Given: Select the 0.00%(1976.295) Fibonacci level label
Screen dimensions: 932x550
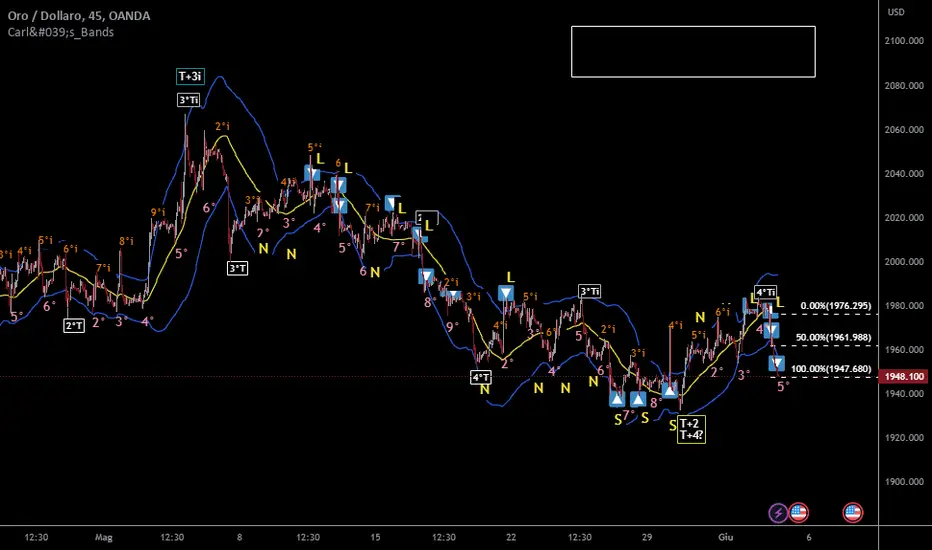Looking at the screenshot, I should click(836, 306).
